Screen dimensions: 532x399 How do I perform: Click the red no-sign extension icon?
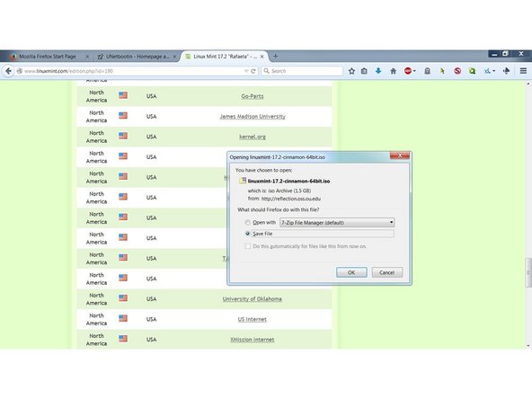457,71
